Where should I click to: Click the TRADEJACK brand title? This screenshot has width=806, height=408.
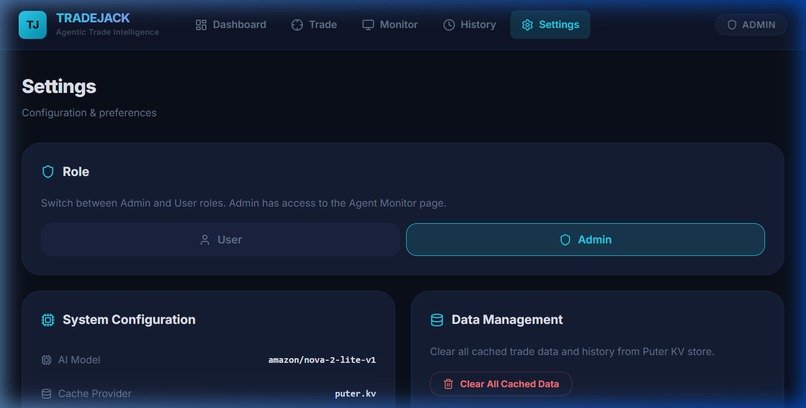point(93,18)
